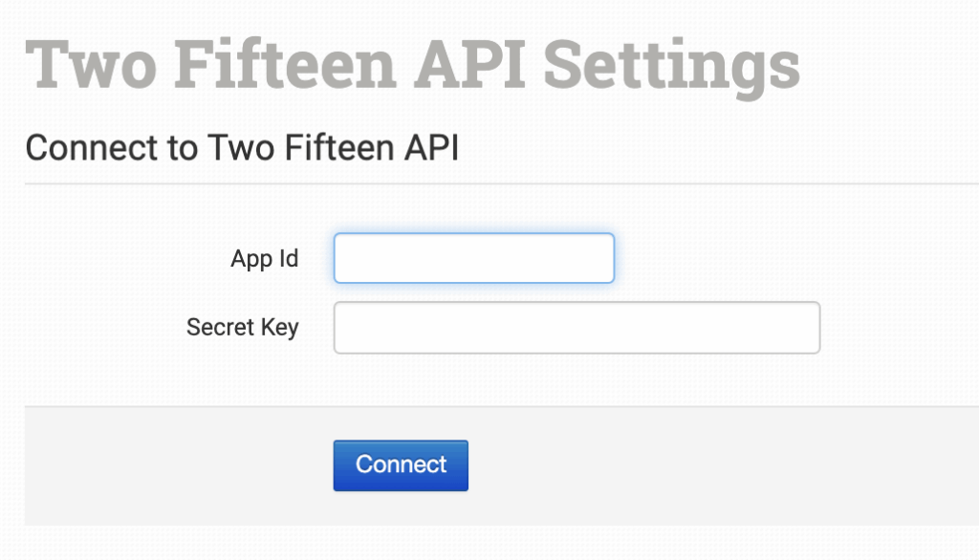979x560 pixels.
Task: Click the Secret Key label text
Action: 242,327
